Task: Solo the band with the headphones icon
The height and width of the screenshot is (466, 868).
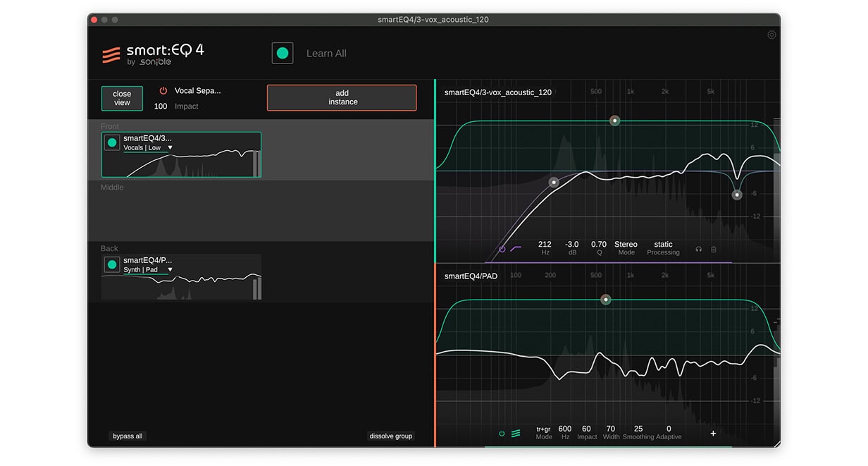Action: coord(699,249)
